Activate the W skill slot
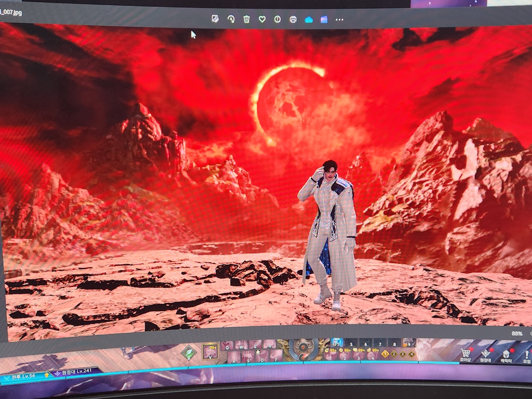532x399 pixels. point(241,345)
